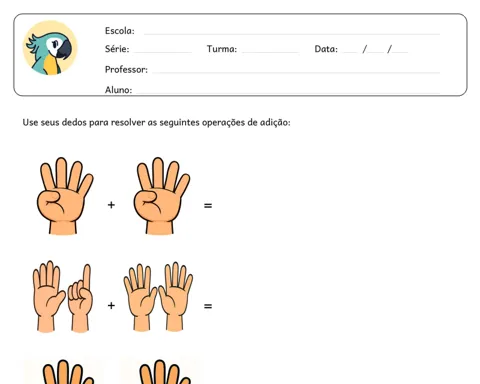This screenshot has height=384, width=480.
Task: Click the instruction text about adição
Action: click(x=156, y=122)
